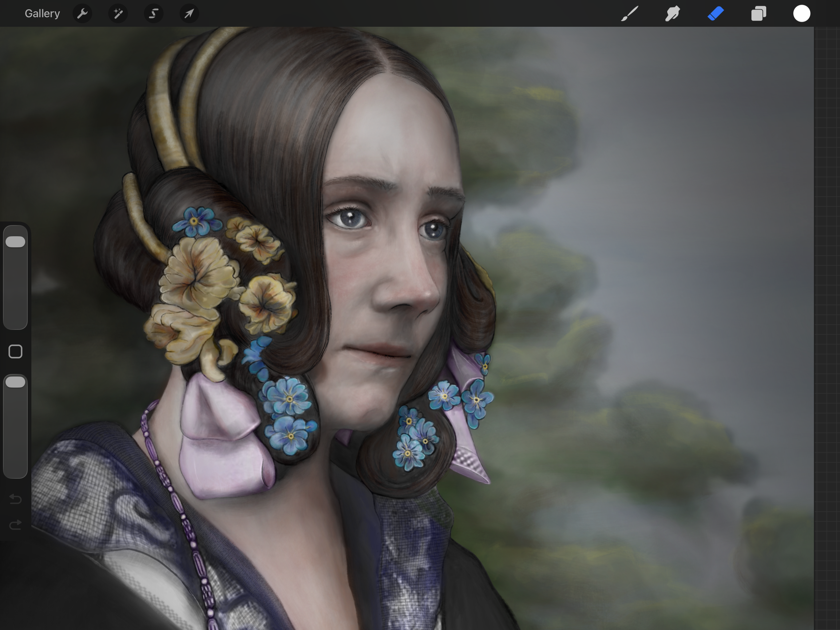840x630 pixels.
Task: Open the Adjustments magic wand menu
Action: click(118, 14)
